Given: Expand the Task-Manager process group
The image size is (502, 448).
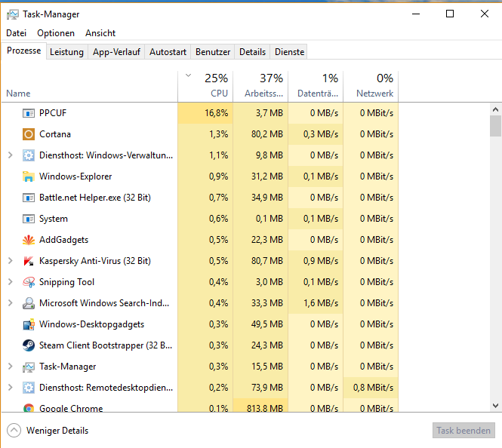Looking at the screenshot, I should tap(11, 366).
